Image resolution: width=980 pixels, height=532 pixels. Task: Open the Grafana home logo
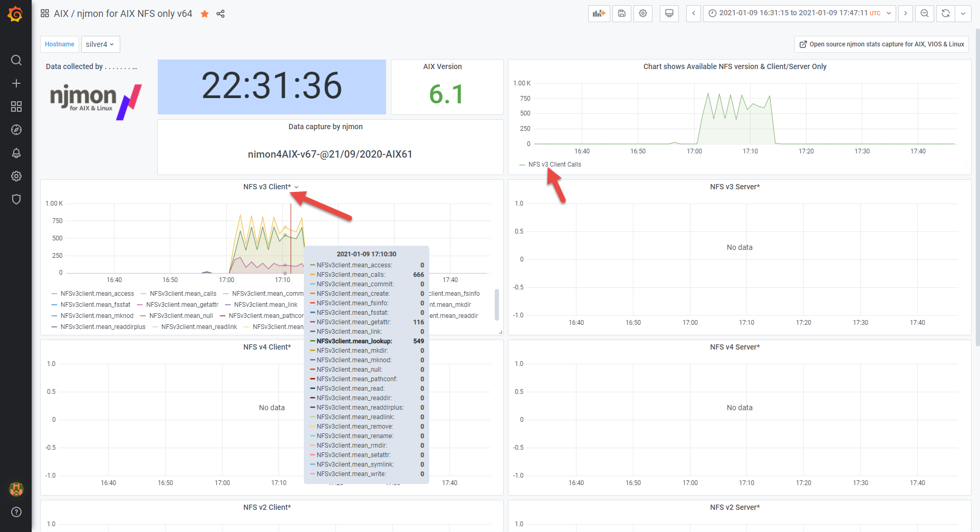[15, 14]
